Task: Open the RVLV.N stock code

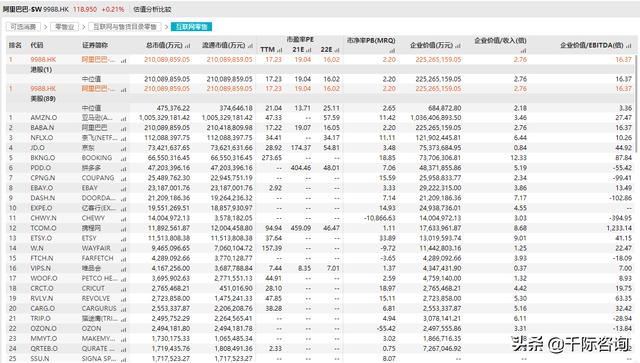Action: tap(42, 298)
